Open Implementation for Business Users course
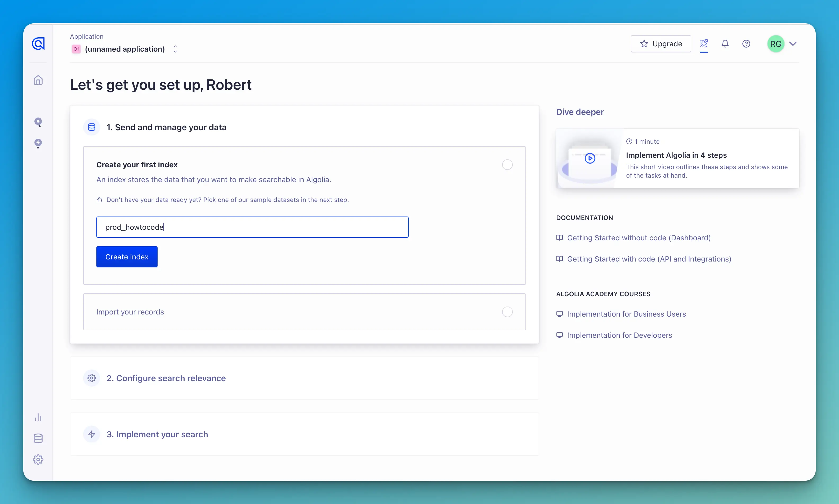 626,314
